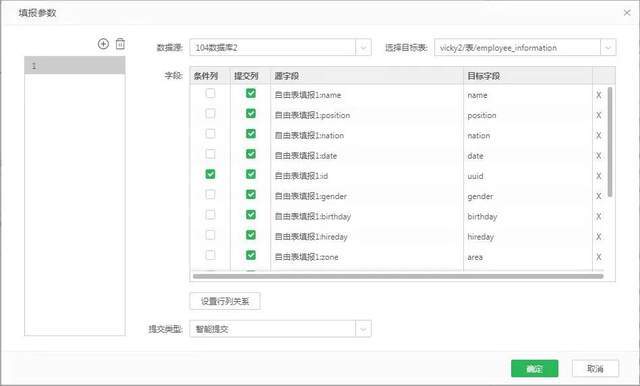Uncheck submit column for id row
Viewport: 640px width, 386px height.
251,174
